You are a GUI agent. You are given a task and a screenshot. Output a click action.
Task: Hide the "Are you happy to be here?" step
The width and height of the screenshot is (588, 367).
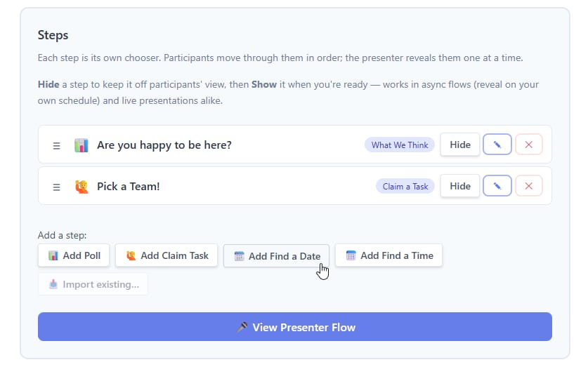tap(459, 145)
